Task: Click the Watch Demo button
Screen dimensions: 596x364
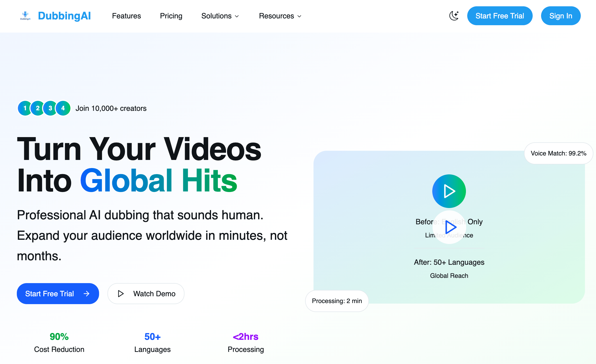Action: pyautogui.click(x=146, y=294)
